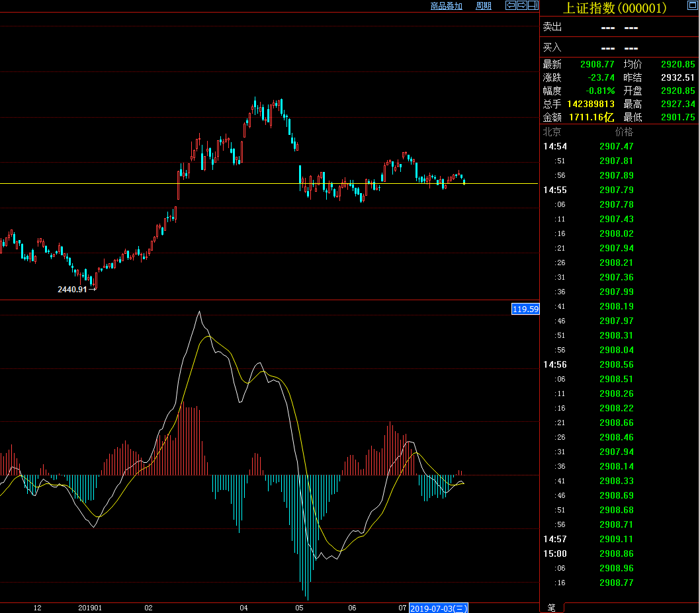Viewport: 700px width, 613px height.
Task: Click the 最新 price value 2908.77
Action: [597, 65]
